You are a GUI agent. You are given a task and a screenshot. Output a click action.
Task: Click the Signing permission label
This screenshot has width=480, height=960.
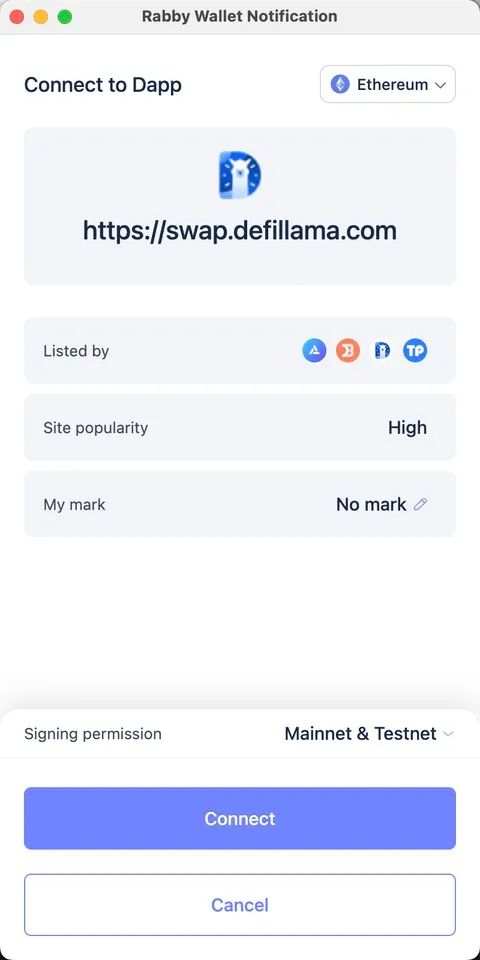pos(93,733)
